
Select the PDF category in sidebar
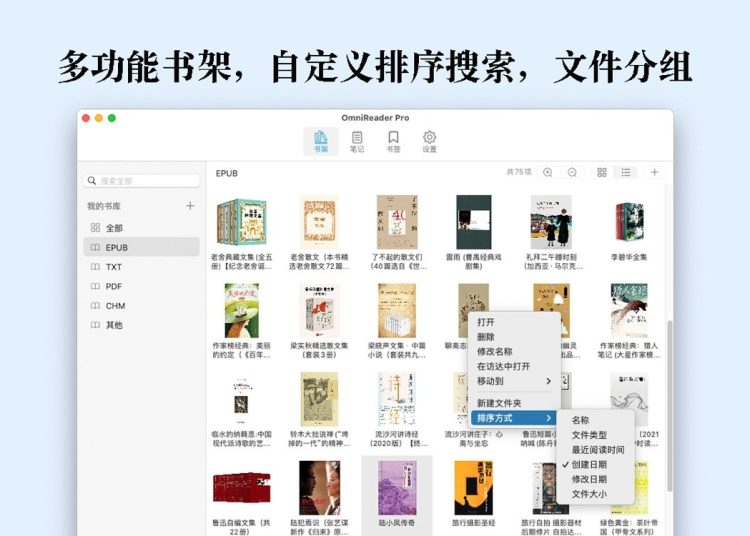(x=114, y=286)
